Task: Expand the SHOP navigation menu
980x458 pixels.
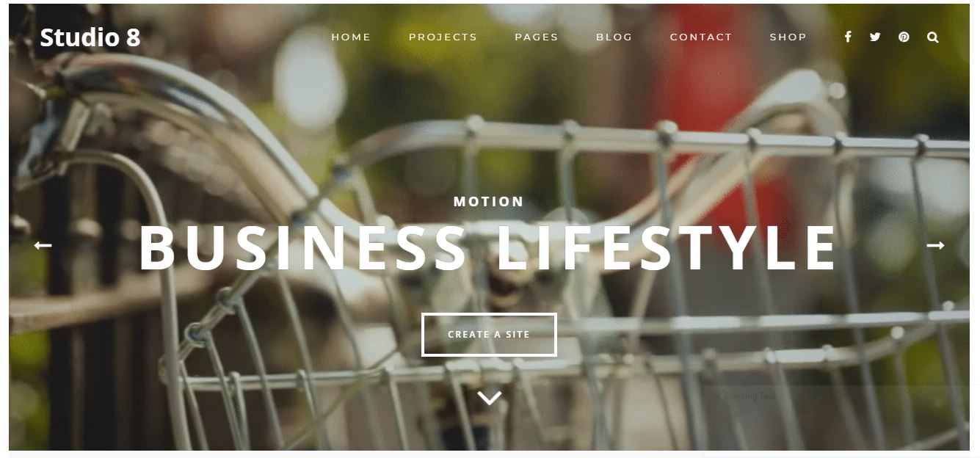Action: pyautogui.click(x=788, y=37)
